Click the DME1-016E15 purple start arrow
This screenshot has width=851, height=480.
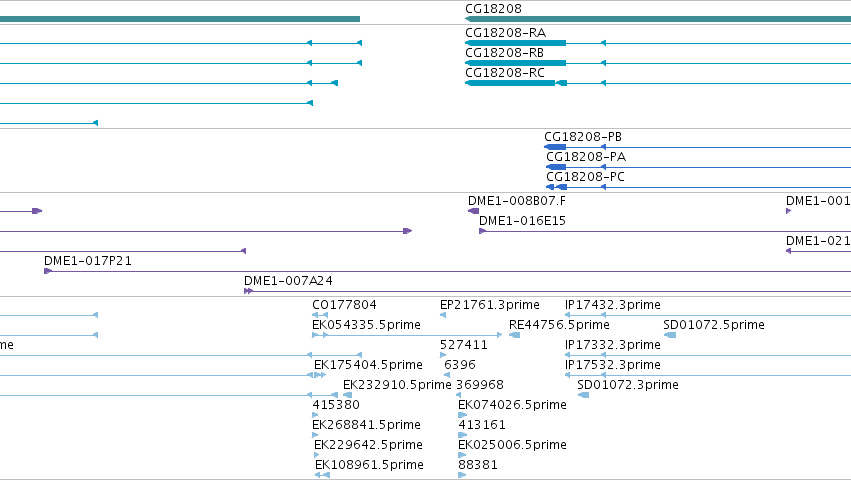click(482, 231)
